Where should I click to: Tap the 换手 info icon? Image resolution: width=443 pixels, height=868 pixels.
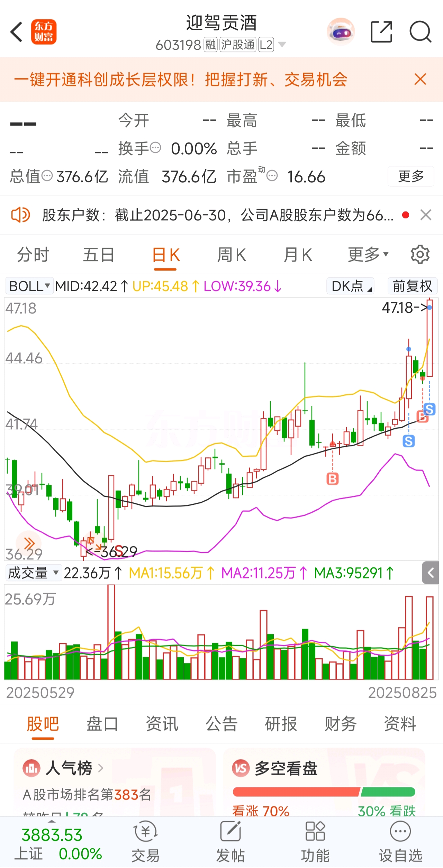(155, 148)
